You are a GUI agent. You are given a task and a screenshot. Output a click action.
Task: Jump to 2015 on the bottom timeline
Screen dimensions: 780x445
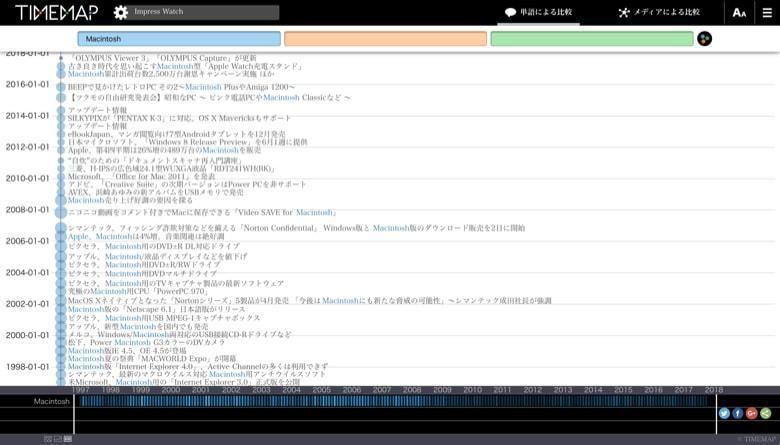pos(623,390)
